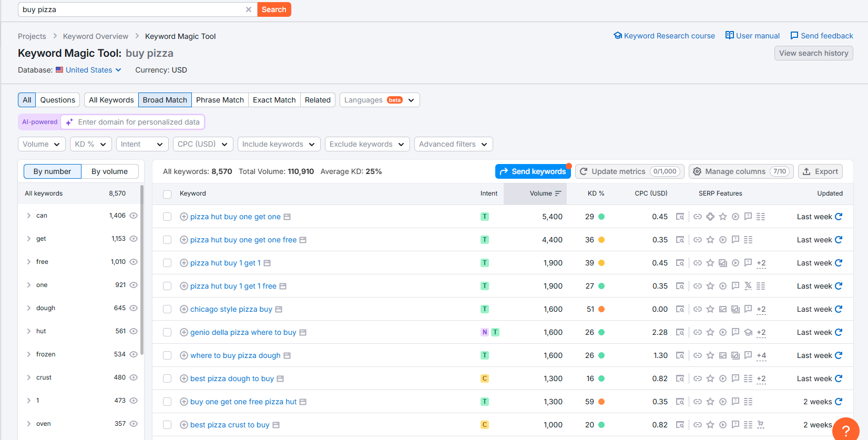Expand the 'frozen' keyword group
Image resolution: width=868 pixels, height=440 pixels.
(x=29, y=354)
